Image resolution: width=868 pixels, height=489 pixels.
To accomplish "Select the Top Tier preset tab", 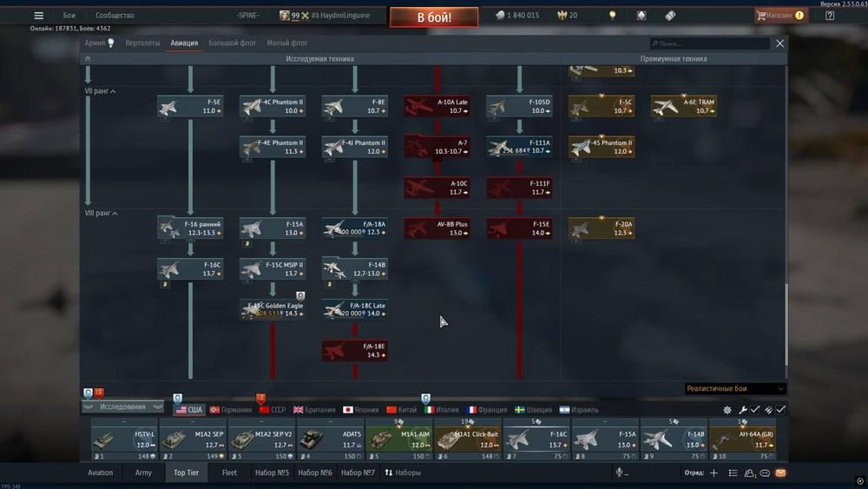I will coord(186,472).
